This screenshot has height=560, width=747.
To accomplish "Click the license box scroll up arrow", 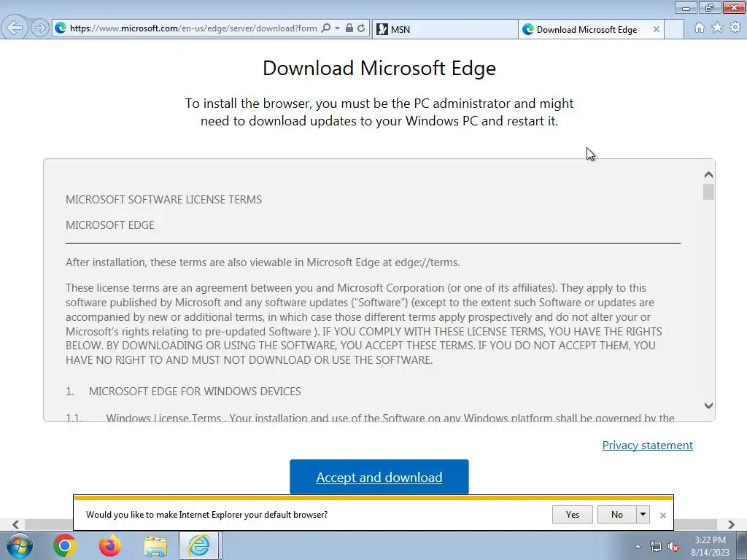I will 708,175.
